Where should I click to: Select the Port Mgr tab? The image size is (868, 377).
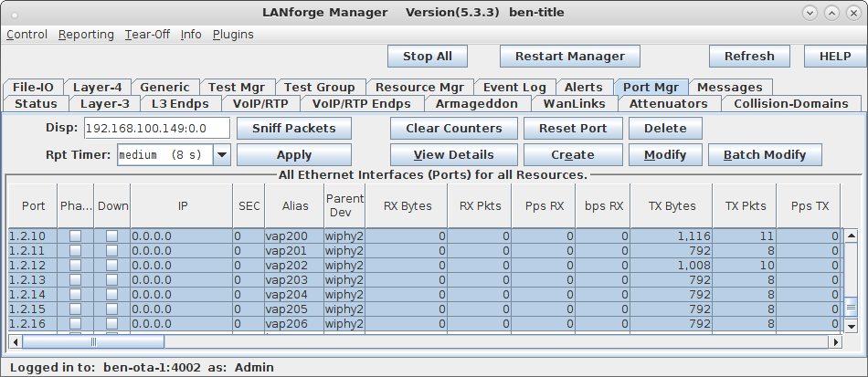coord(651,88)
